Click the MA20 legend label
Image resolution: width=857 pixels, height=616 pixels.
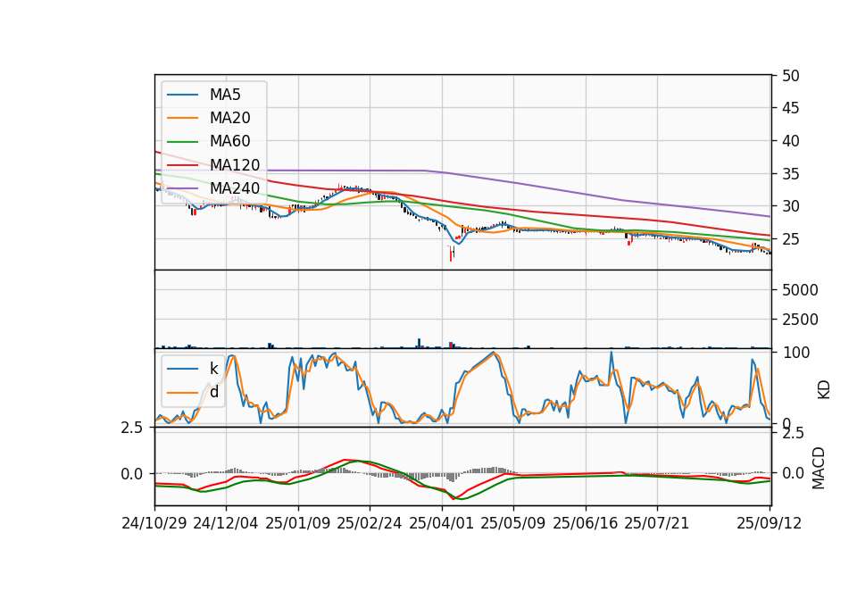click(229, 118)
